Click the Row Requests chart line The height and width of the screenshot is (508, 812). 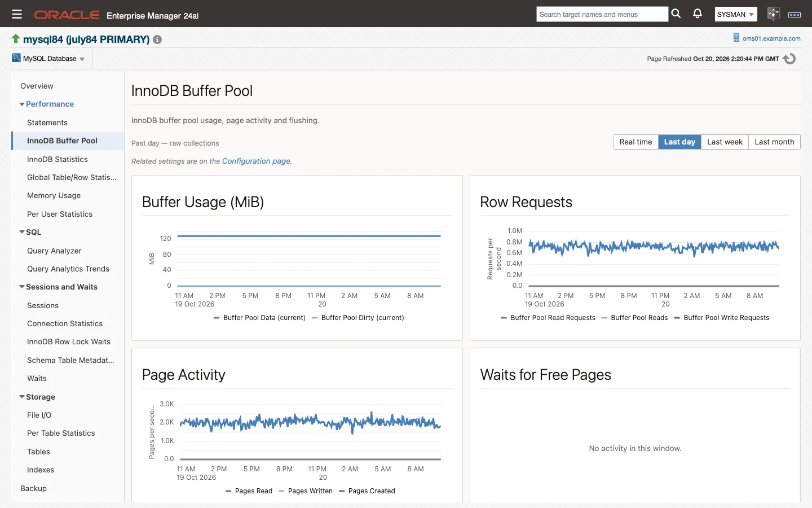pos(654,247)
